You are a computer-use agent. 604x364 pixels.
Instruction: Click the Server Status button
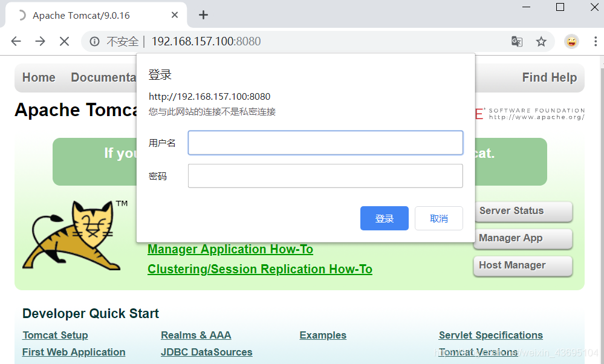(523, 211)
